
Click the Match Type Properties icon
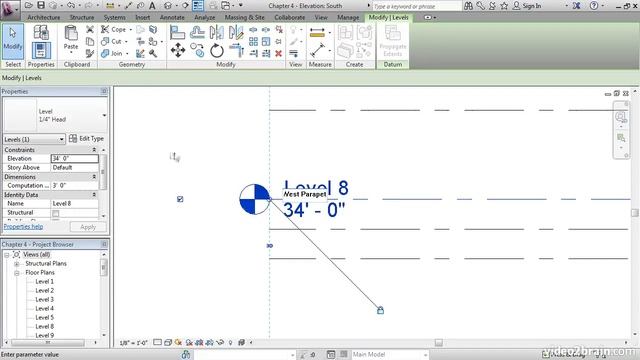coord(90,53)
